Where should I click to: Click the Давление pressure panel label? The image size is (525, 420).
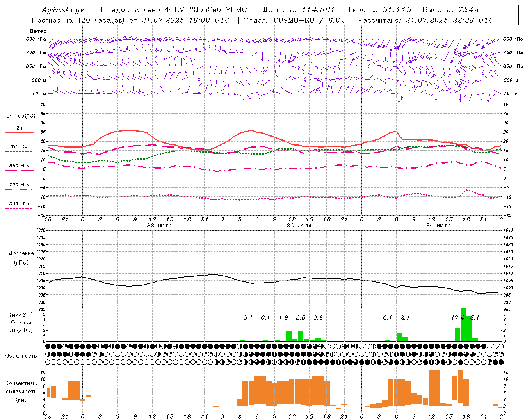click(21, 253)
